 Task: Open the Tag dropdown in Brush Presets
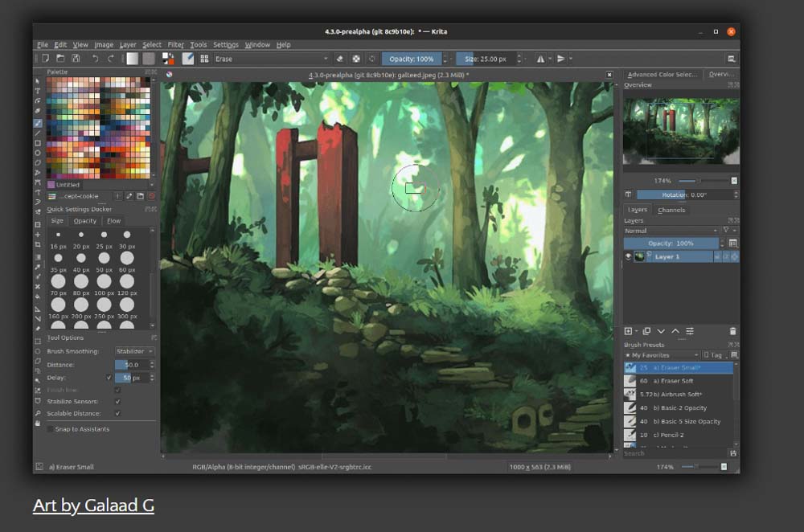point(714,355)
